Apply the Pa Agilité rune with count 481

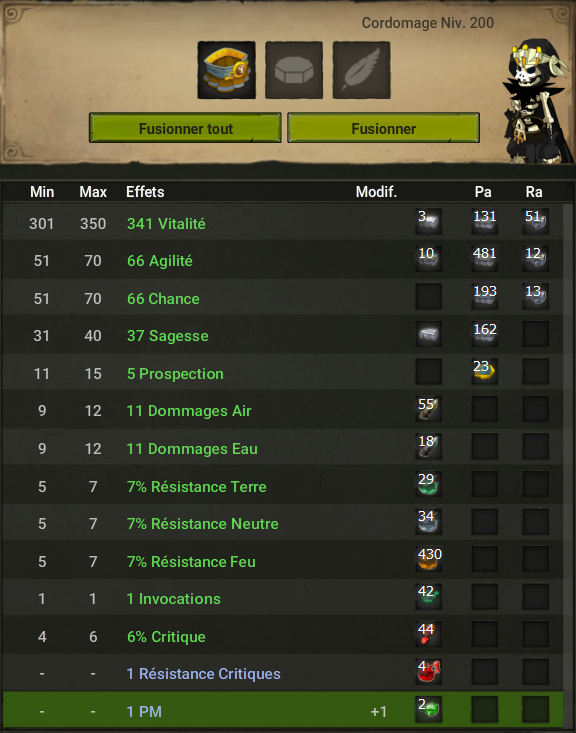point(484,259)
